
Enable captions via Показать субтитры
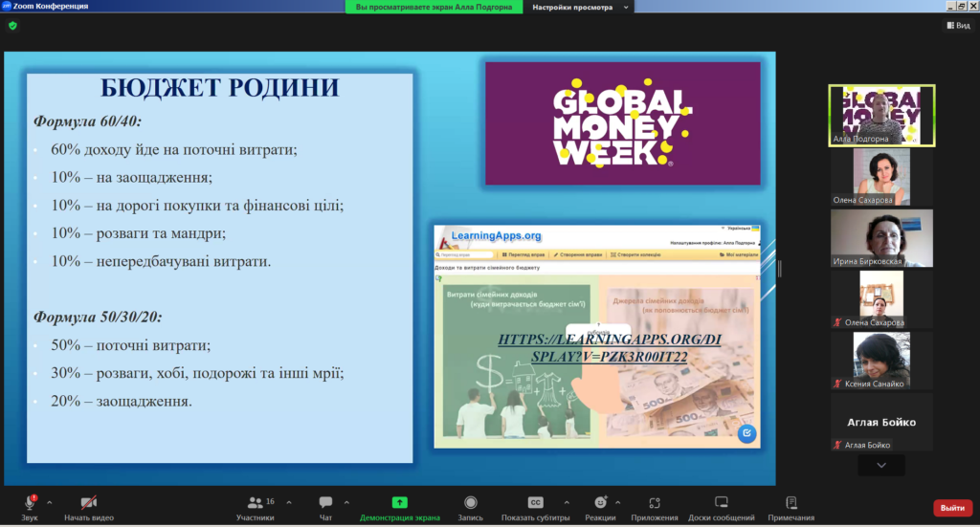(x=536, y=508)
